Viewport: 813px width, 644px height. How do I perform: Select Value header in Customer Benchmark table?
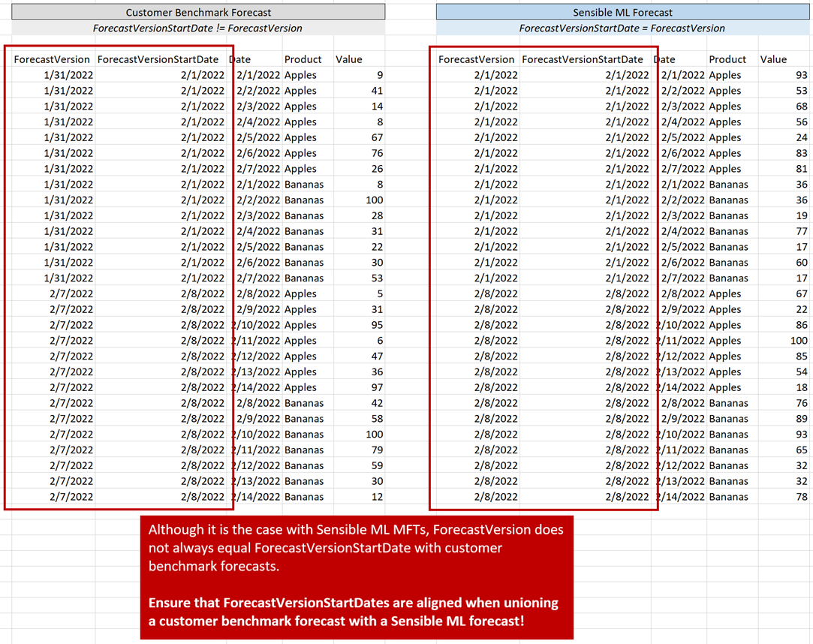tap(349, 59)
